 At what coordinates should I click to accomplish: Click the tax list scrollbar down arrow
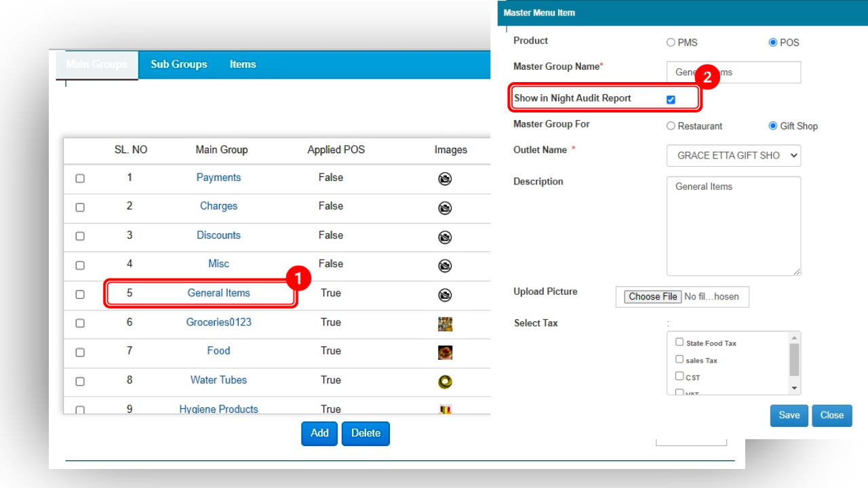(793, 388)
